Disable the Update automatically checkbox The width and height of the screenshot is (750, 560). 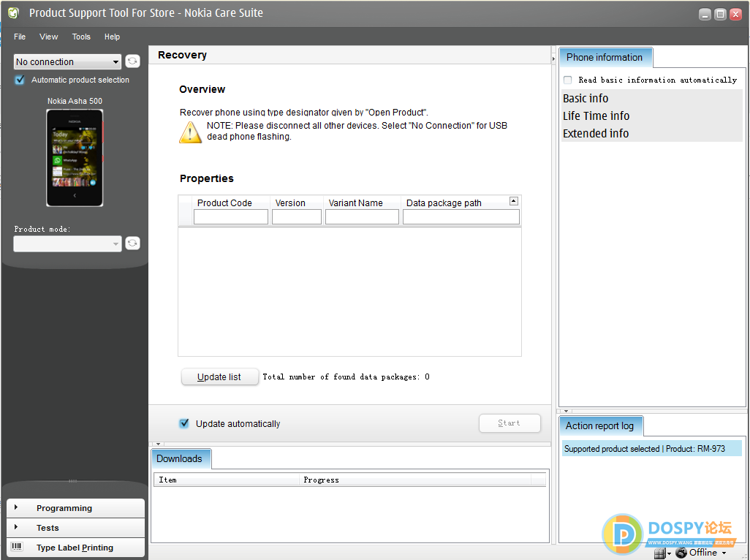(x=184, y=423)
